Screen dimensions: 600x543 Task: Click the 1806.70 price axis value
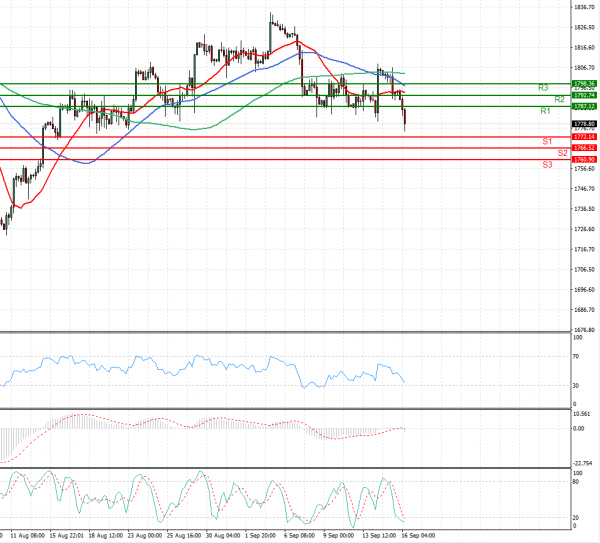point(584,68)
